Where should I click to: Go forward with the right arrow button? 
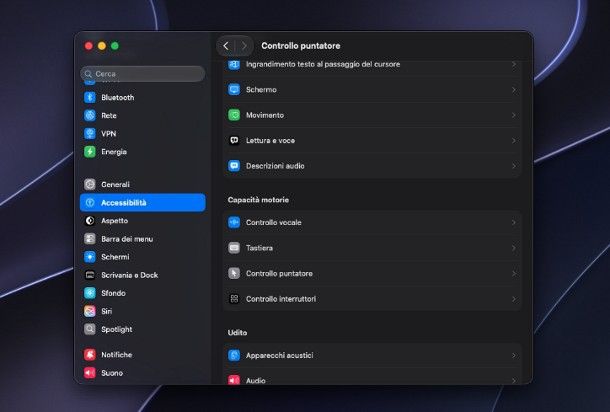pos(244,46)
